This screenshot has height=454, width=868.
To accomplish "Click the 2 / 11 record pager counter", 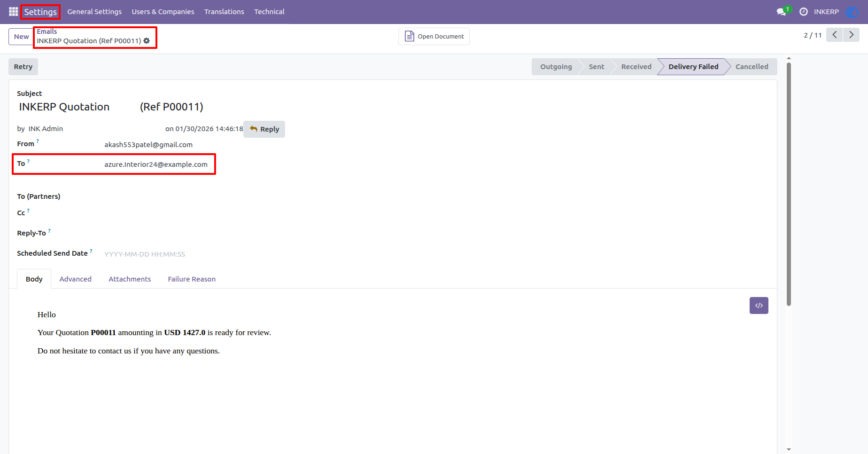I will point(813,35).
